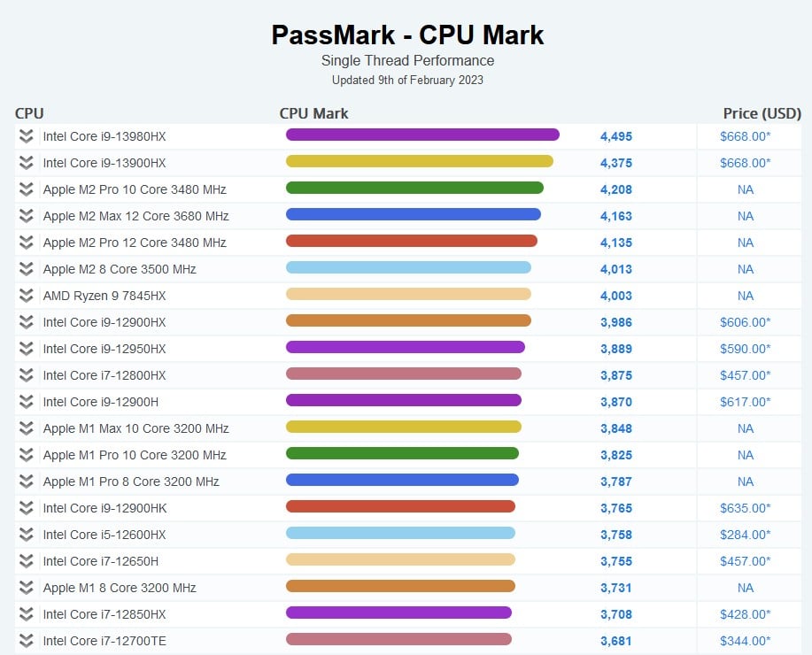This screenshot has height=655, width=812.
Task: Select the CPU name text Intel Core i9-12900HK
Action: [x=105, y=508]
